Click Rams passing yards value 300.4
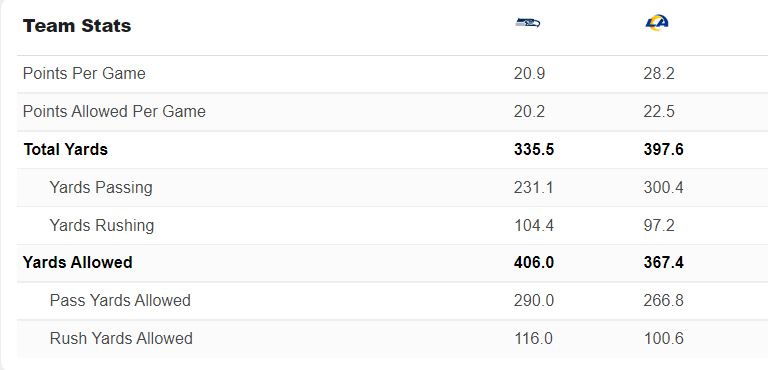 click(663, 187)
